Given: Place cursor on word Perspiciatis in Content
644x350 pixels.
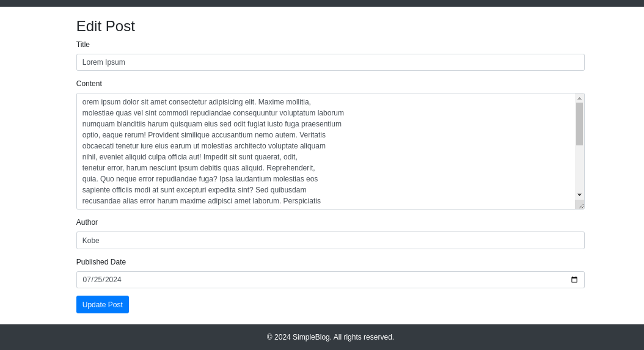Looking at the screenshot, I should 302,201.
